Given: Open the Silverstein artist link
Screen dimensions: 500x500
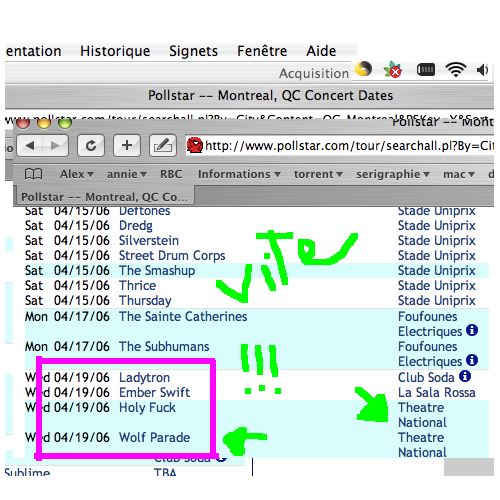Looking at the screenshot, I should coord(149,241).
